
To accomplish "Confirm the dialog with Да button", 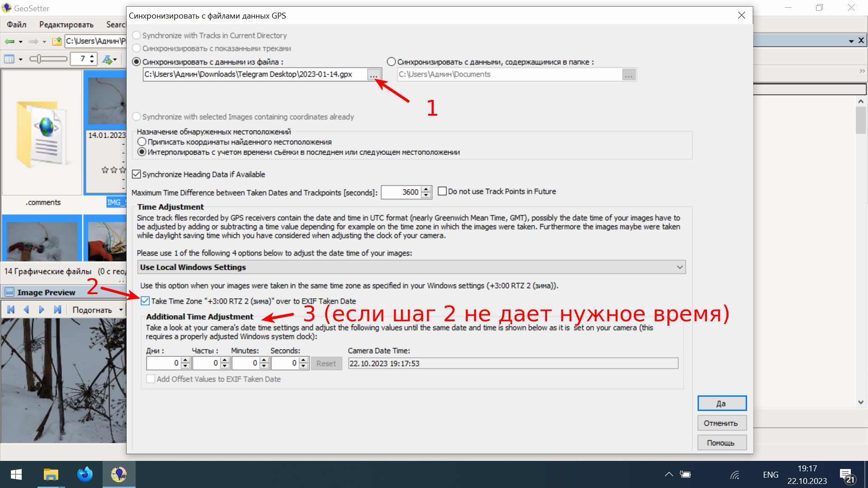I will tap(722, 404).
